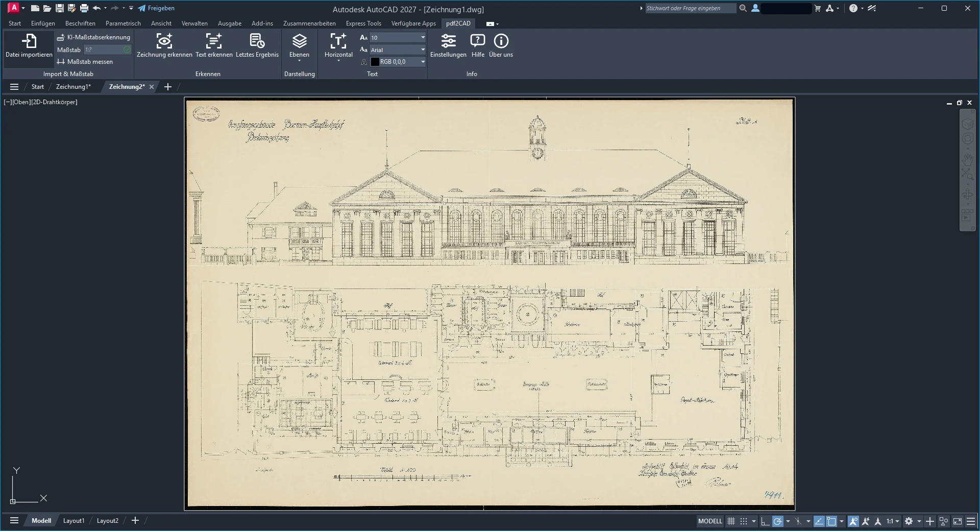Viewport: 980px width, 531px height.
Task: Open customize quick access toolbar dropdown
Action: coord(131,8)
